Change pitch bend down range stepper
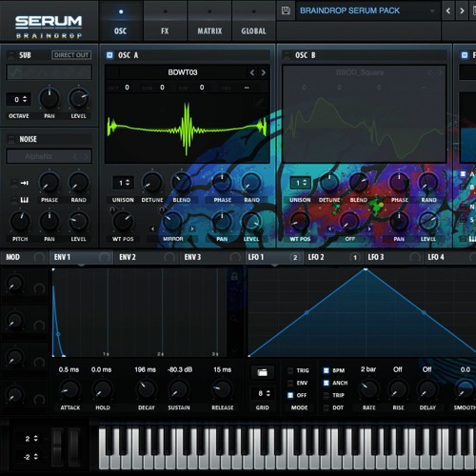This screenshot has height=476, width=476. [x=31, y=457]
